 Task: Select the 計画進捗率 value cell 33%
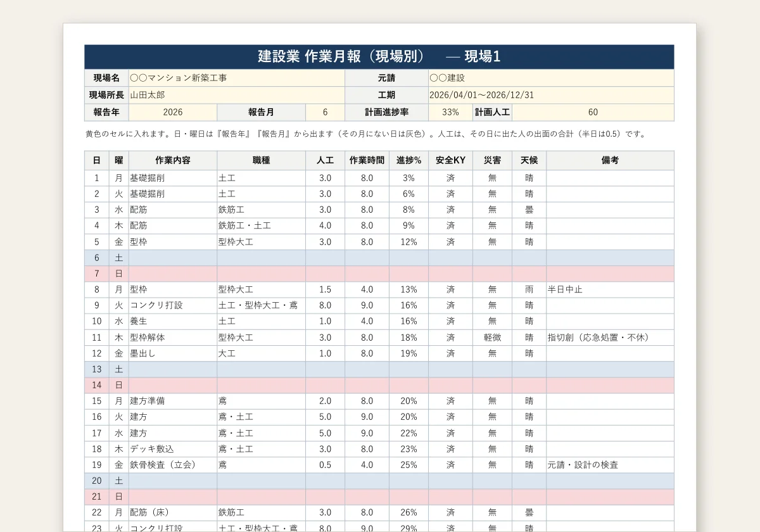(x=450, y=112)
